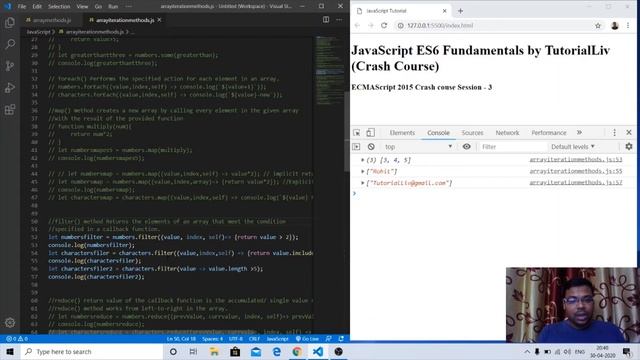Open console settings gear
Screen dimensions: 640x360
pyautogui.click(x=629, y=147)
